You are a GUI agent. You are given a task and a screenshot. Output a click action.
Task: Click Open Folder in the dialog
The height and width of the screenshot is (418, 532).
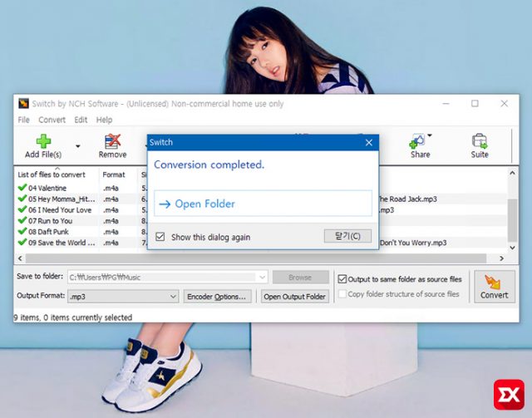pyautogui.click(x=263, y=204)
